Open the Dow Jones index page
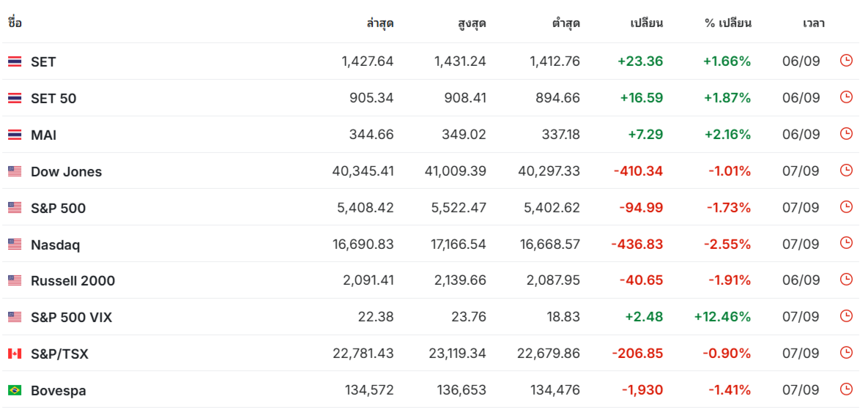This screenshot has height=410, width=868. (x=67, y=171)
